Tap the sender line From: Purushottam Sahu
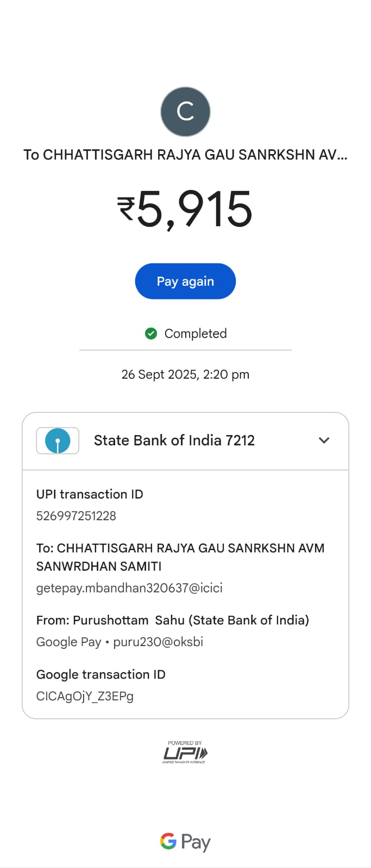Screen dimensions: 371x868 172,620
